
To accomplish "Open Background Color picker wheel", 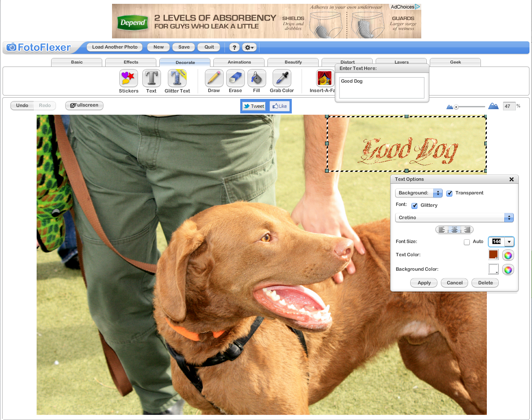I will [508, 269].
